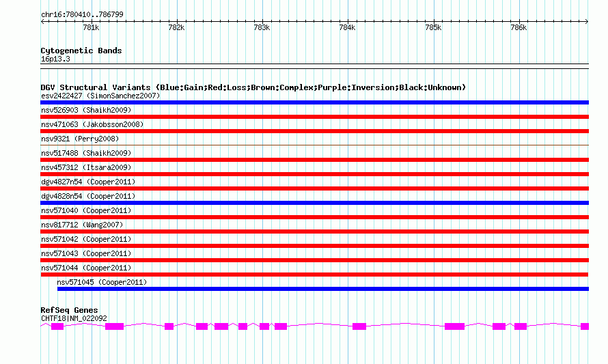The height and width of the screenshot is (364, 608).
Task: Select the red bar of nsv517488
Action: 314,160
